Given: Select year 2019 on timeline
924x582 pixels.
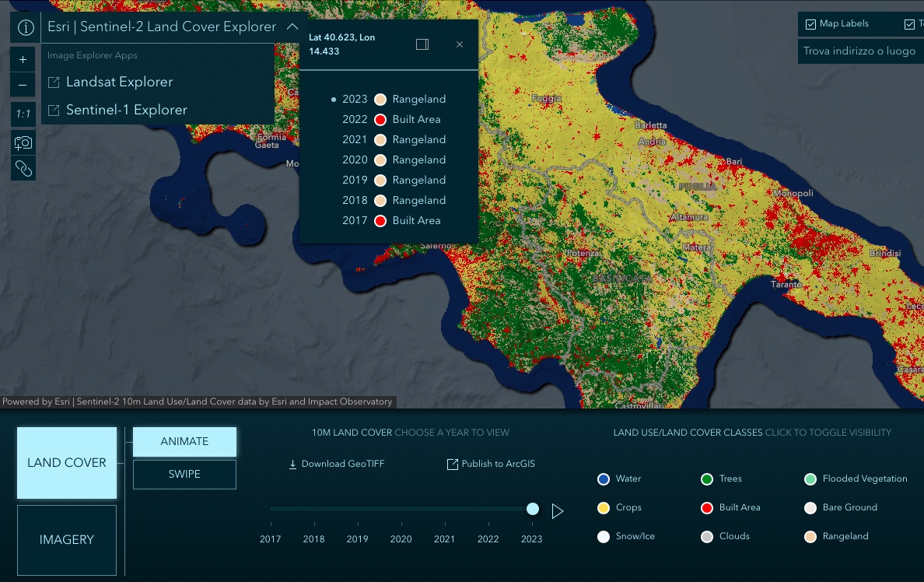Looking at the screenshot, I should click(x=358, y=539).
